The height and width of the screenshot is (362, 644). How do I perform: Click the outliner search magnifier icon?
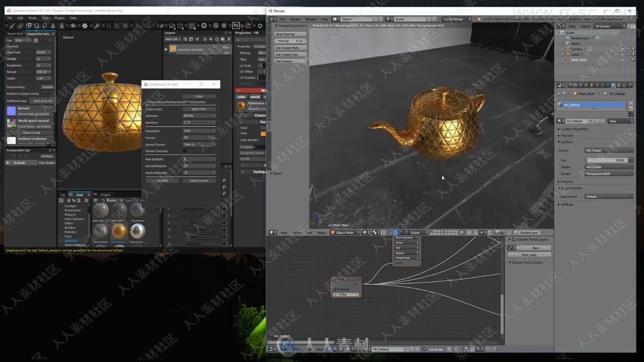click(631, 26)
